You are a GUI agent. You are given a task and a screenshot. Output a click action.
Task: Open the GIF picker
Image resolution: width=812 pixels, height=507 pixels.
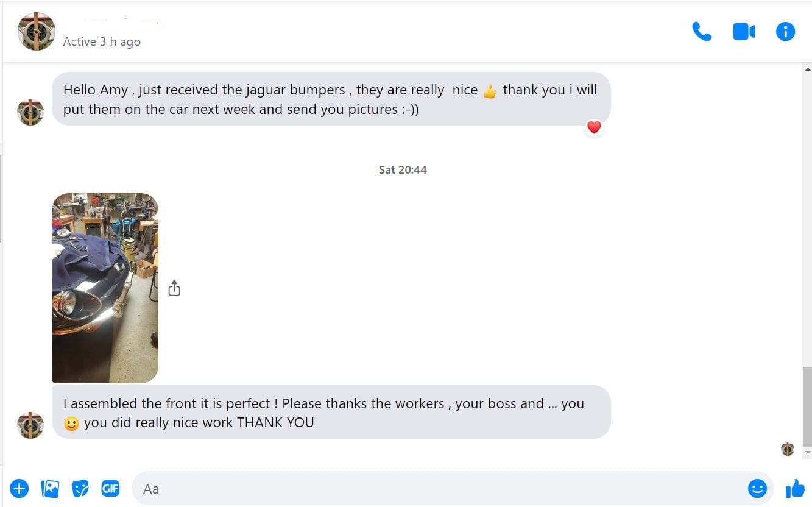(x=110, y=488)
